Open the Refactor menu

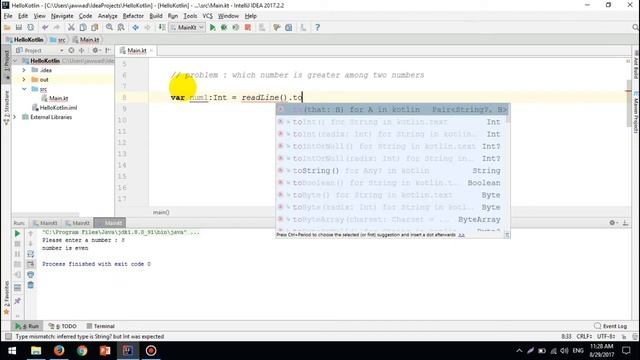point(133,16)
